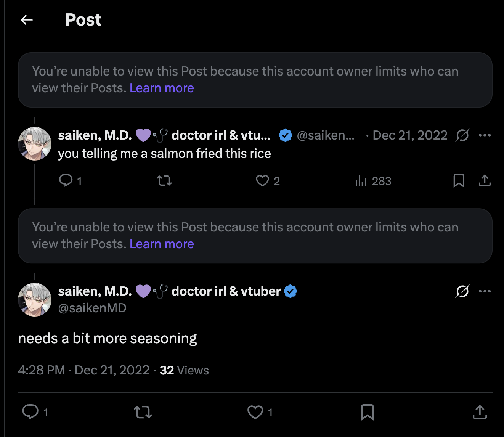
Task: Open @saikenMD handle on the seasoning post
Action: [x=92, y=308]
